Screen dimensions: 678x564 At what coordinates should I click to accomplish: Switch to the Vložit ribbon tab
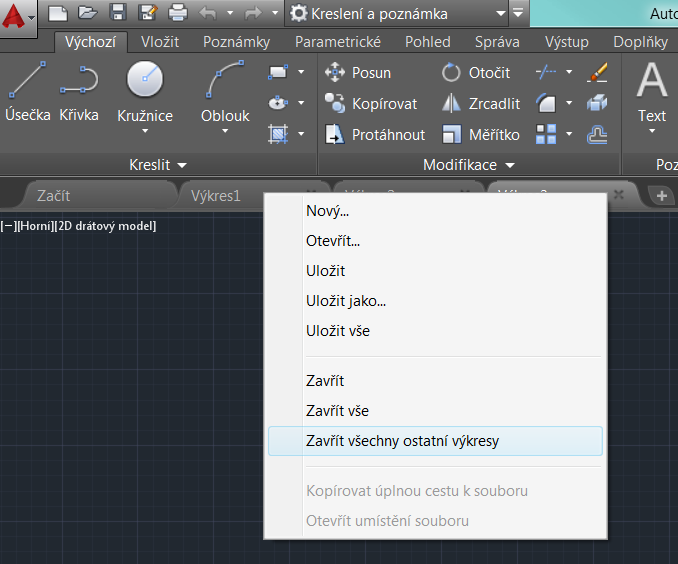click(160, 42)
